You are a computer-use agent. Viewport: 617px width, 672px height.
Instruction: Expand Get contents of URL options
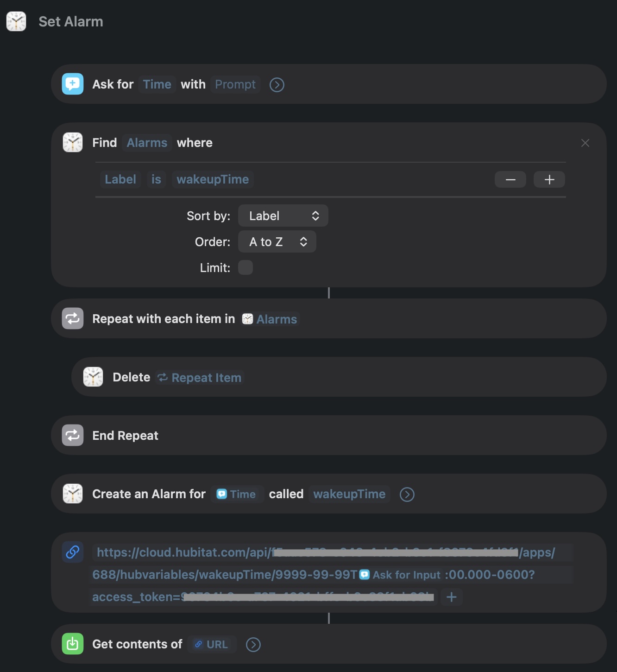pyautogui.click(x=253, y=645)
